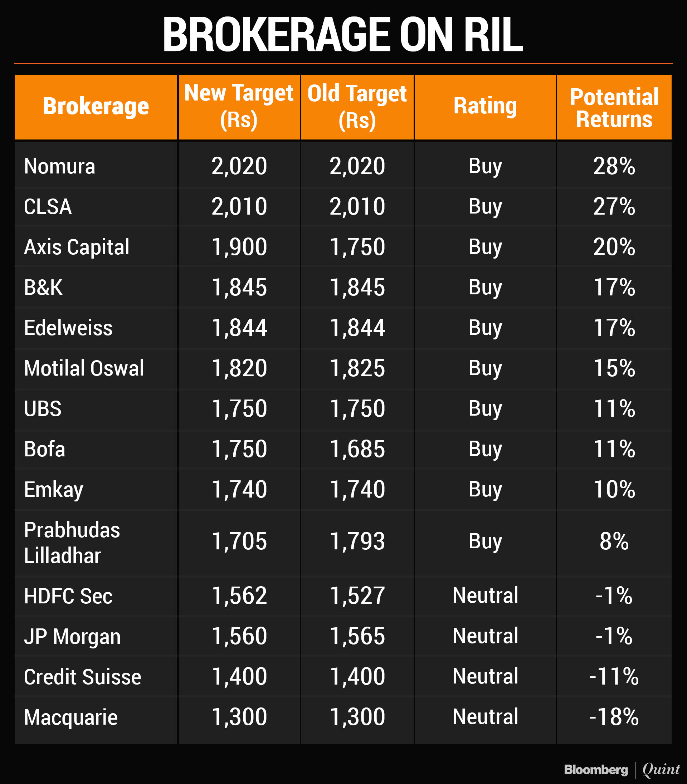Select the Brokerage column header

(x=96, y=107)
